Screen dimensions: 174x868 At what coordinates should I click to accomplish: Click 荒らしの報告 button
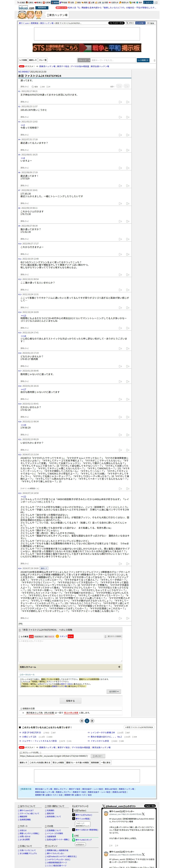(x=58, y=763)
